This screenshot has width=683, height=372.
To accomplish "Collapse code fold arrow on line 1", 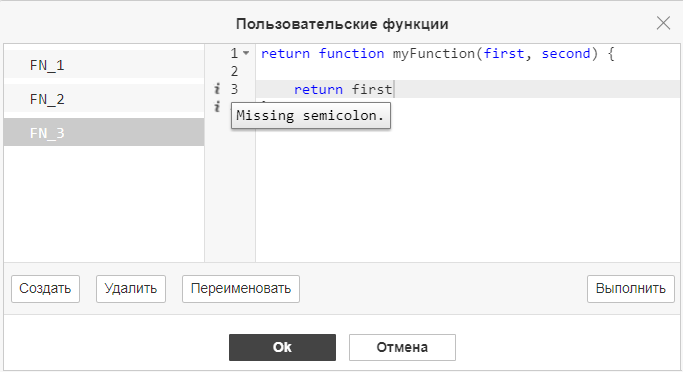I will (246, 53).
